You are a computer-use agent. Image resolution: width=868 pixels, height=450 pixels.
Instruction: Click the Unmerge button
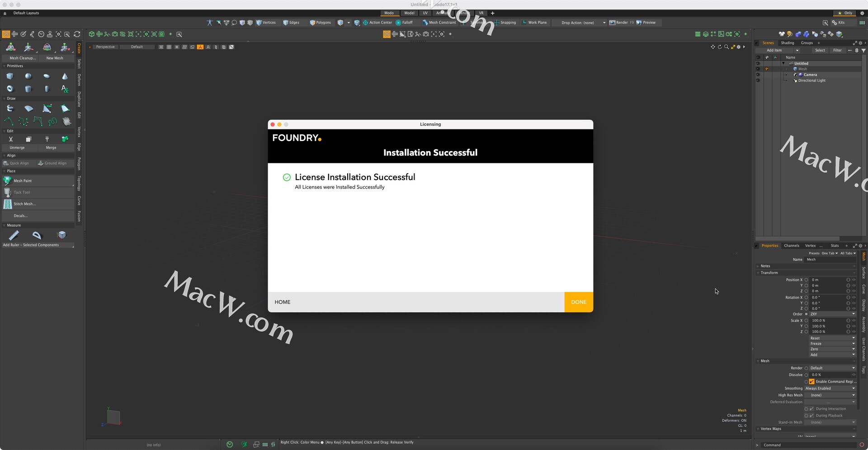pos(17,147)
